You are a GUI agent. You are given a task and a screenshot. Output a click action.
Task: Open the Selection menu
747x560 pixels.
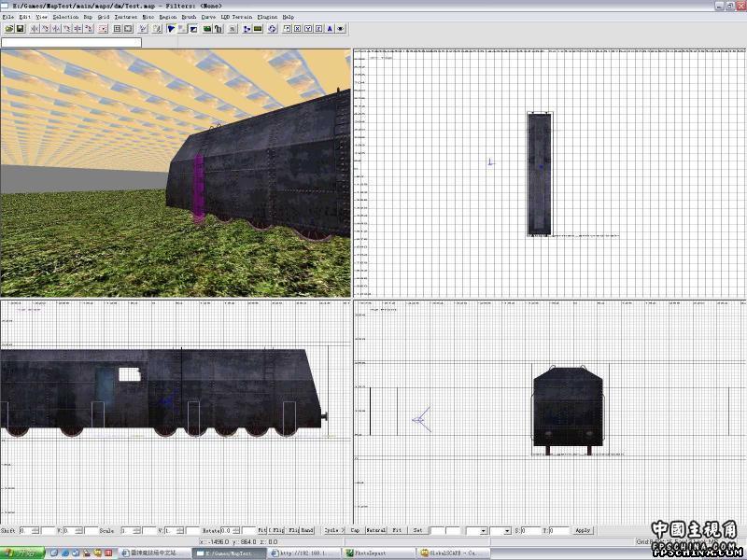[65, 17]
